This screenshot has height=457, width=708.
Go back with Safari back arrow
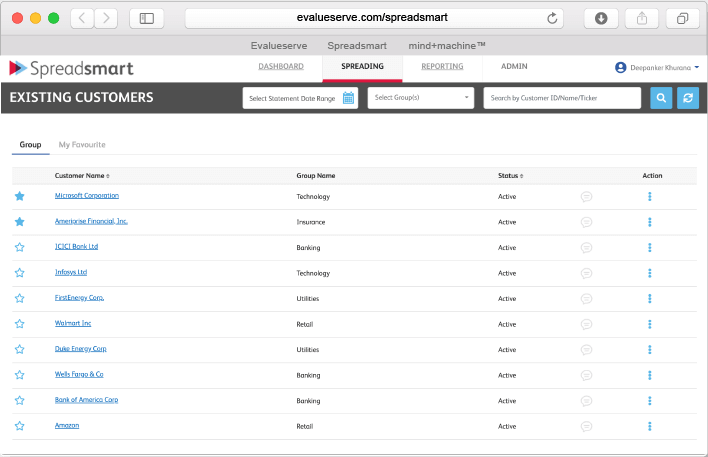[82, 18]
